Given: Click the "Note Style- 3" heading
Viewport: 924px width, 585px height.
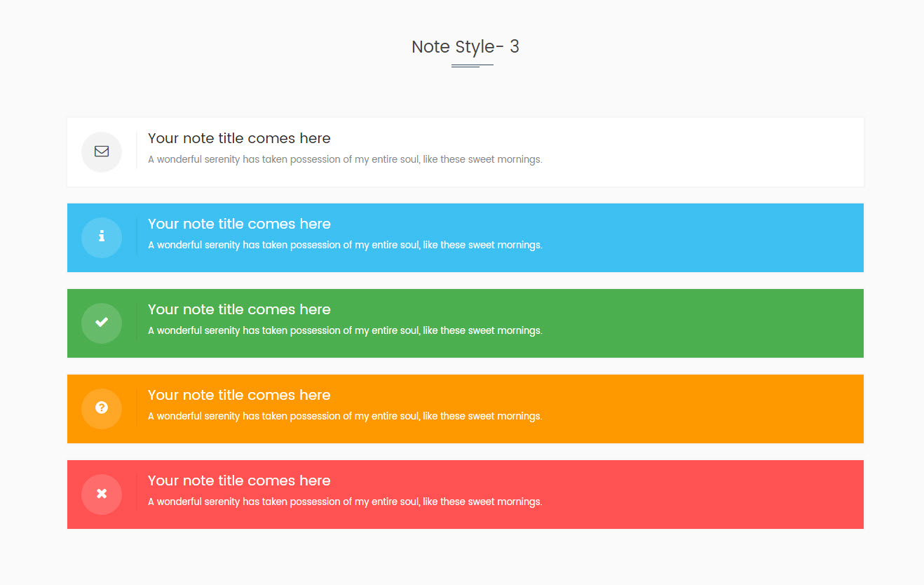Looking at the screenshot, I should click(x=465, y=47).
